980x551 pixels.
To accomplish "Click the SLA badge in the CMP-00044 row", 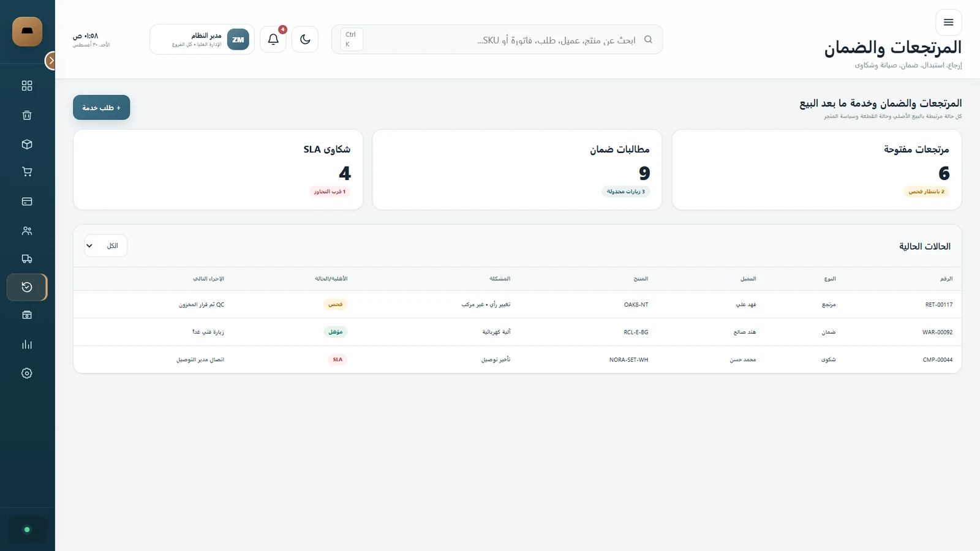I will coord(337,359).
